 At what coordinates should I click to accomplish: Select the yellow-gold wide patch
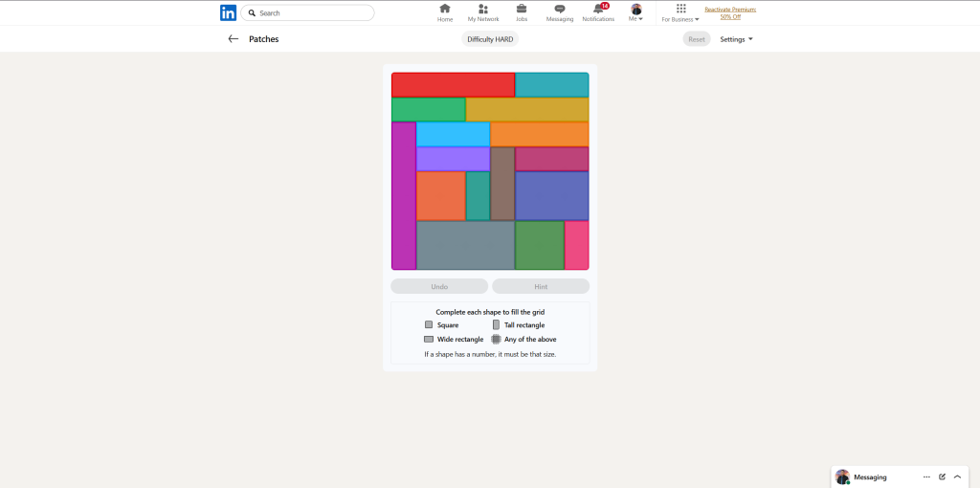pyautogui.click(x=527, y=109)
